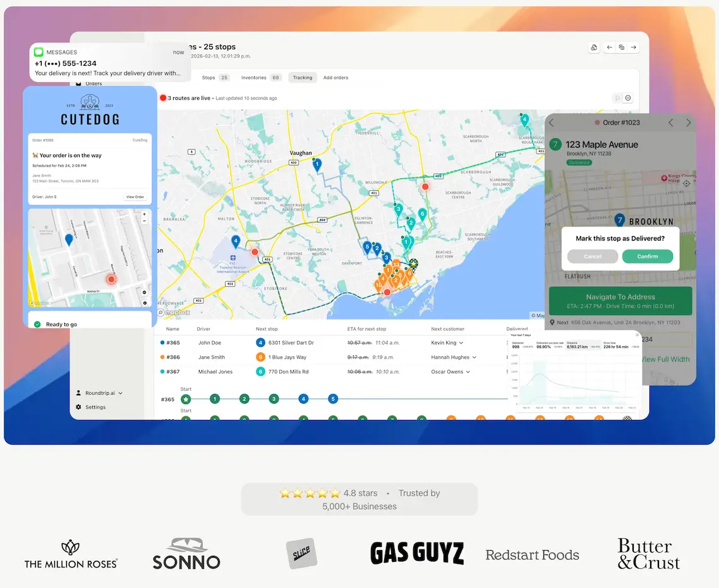Click the red driver dot beside the airport
This screenshot has height=588, width=719.
tap(255, 251)
